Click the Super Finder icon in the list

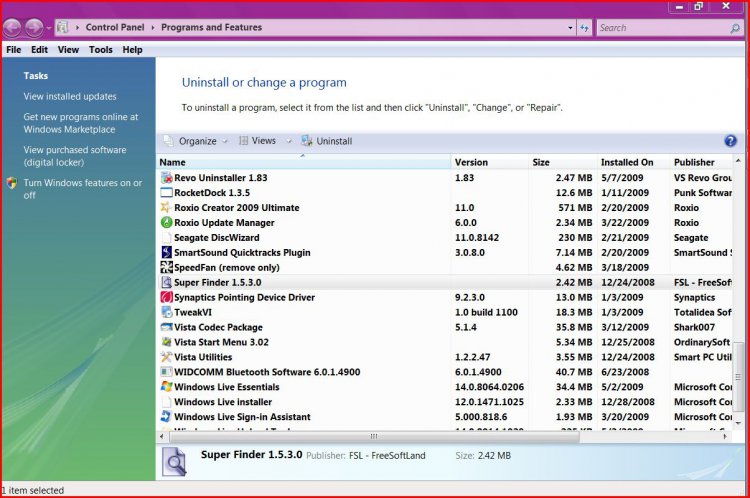[166, 282]
